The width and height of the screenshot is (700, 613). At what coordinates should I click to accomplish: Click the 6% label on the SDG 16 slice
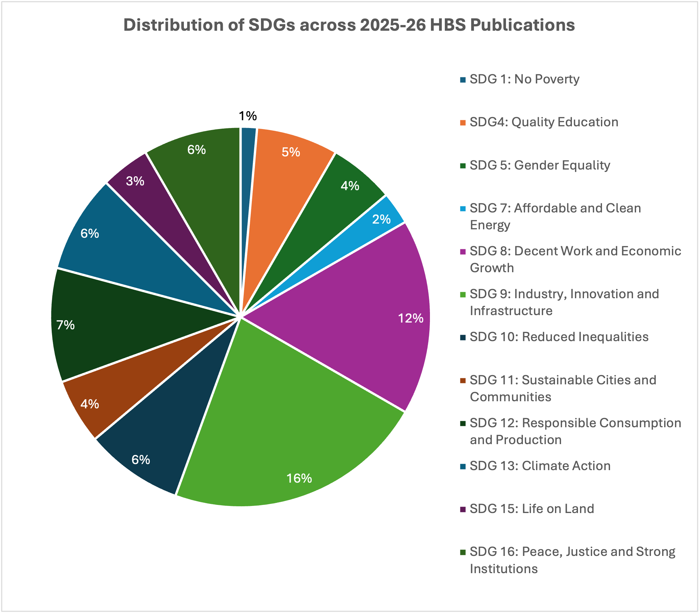196,150
